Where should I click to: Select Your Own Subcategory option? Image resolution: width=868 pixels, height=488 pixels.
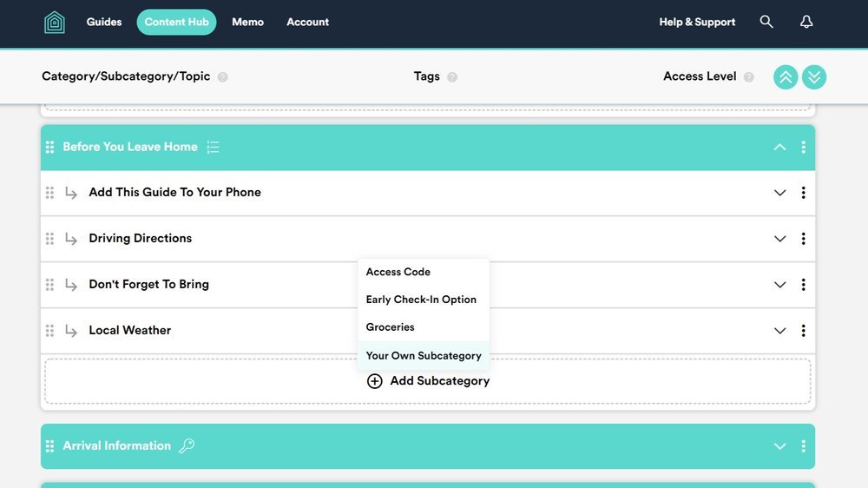(424, 356)
